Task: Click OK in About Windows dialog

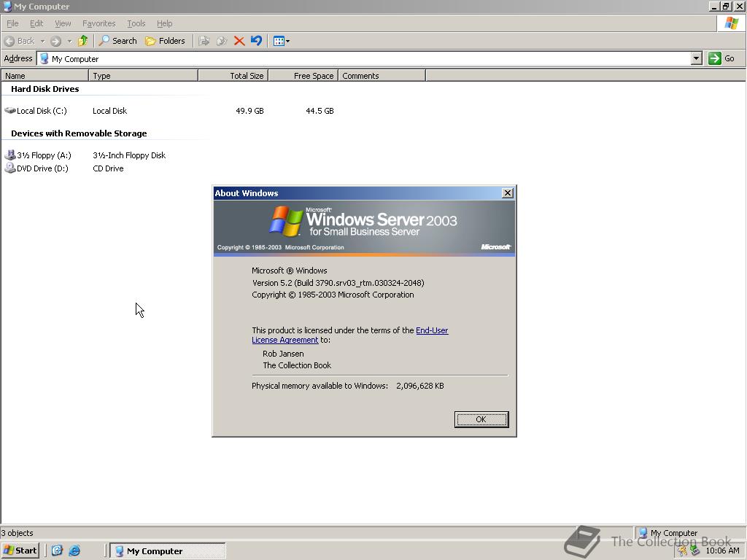Action: (x=481, y=419)
